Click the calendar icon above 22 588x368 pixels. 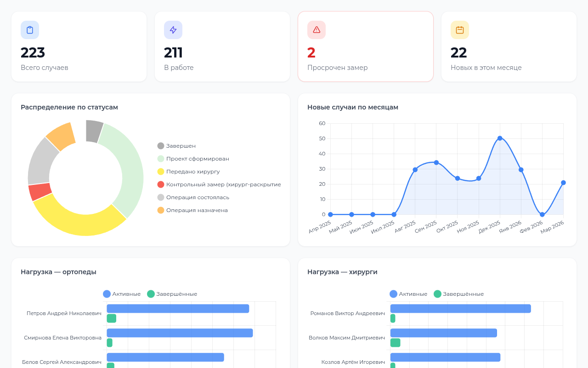point(460,30)
